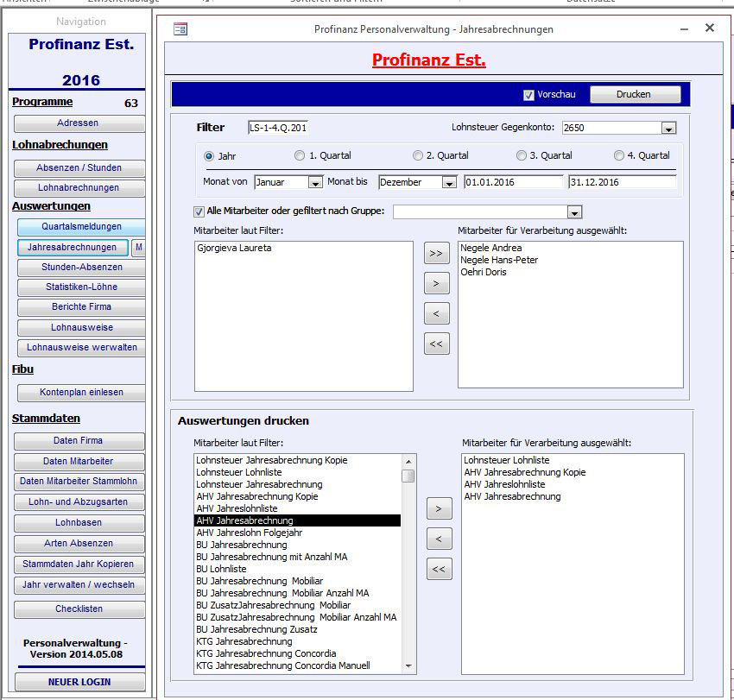Open Absenzen / Stunden
Viewport: 734px width, 700px height.
click(x=79, y=168)
